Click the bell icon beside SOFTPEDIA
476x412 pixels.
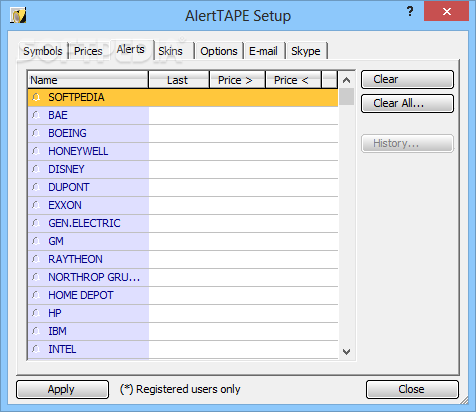point(36,97)
